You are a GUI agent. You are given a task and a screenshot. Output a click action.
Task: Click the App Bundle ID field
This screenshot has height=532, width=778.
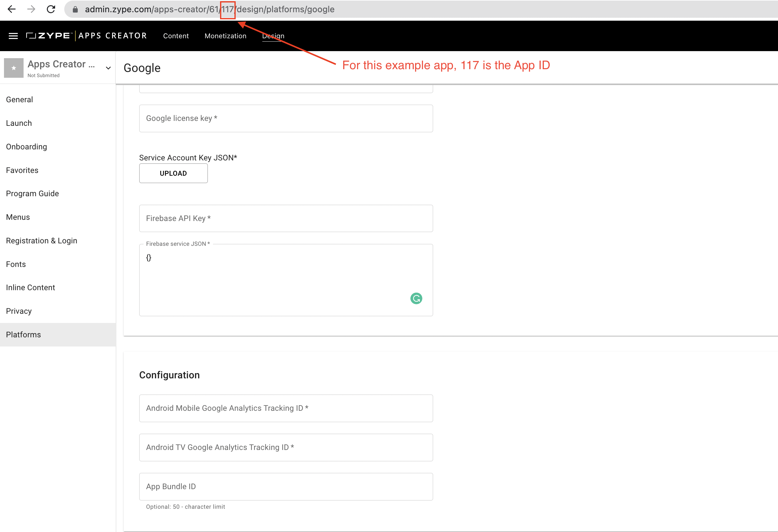(286, 486)
